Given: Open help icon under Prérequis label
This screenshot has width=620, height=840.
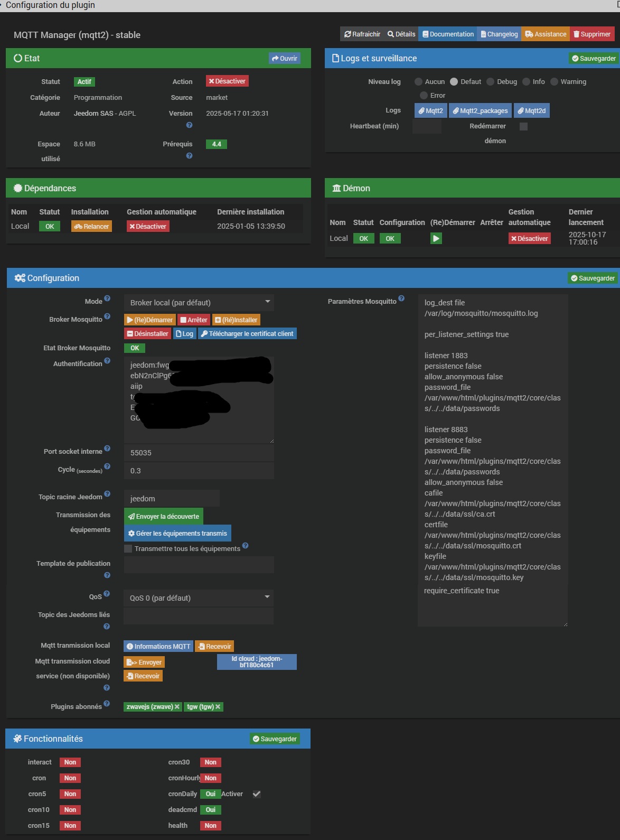Looking at the screenshot, I should coord(189,156).
